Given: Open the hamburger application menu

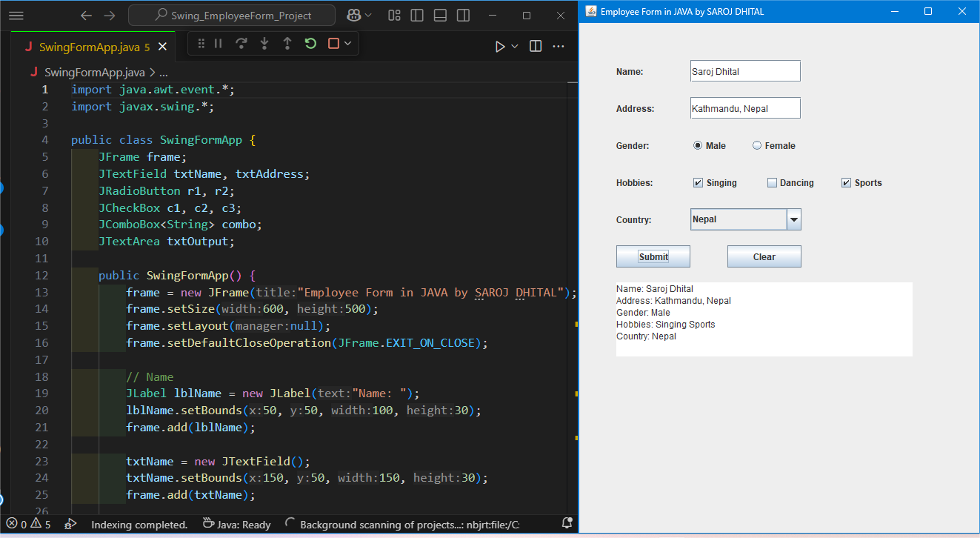Looking at the screenshot, I should (16, 16).
